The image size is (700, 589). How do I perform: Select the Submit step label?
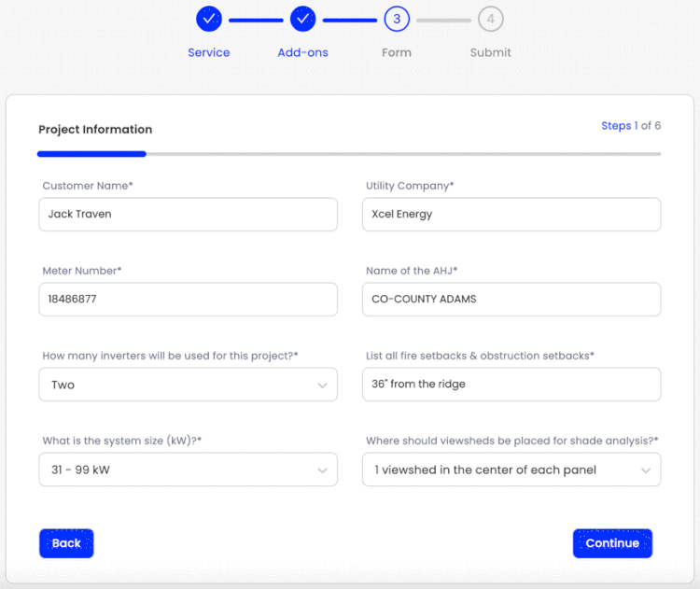tap(490, 52)
